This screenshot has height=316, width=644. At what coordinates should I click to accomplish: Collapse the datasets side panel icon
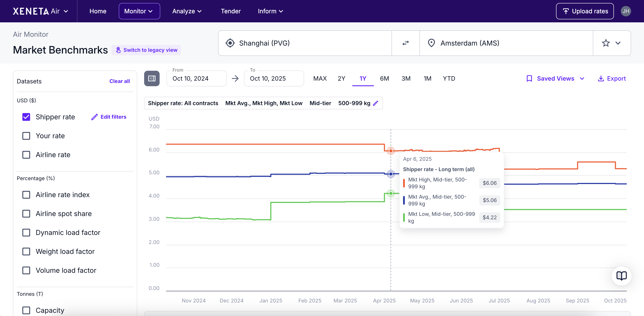(152, 78)
